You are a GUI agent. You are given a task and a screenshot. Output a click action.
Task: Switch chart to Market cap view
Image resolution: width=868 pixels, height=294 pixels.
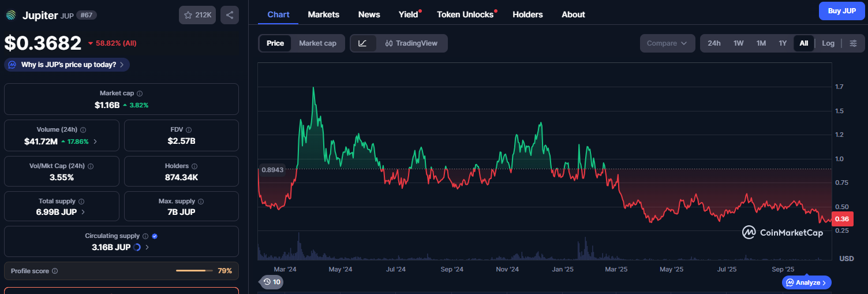coord(317,43)
